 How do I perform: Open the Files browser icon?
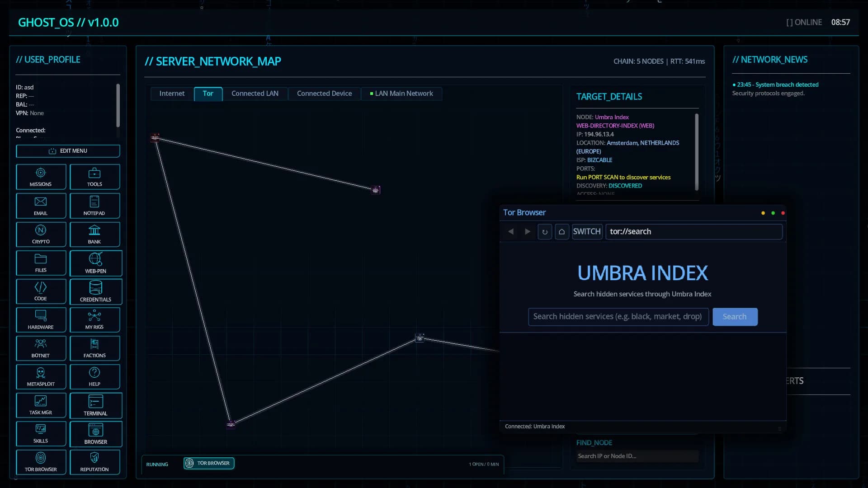click(41, 263)
